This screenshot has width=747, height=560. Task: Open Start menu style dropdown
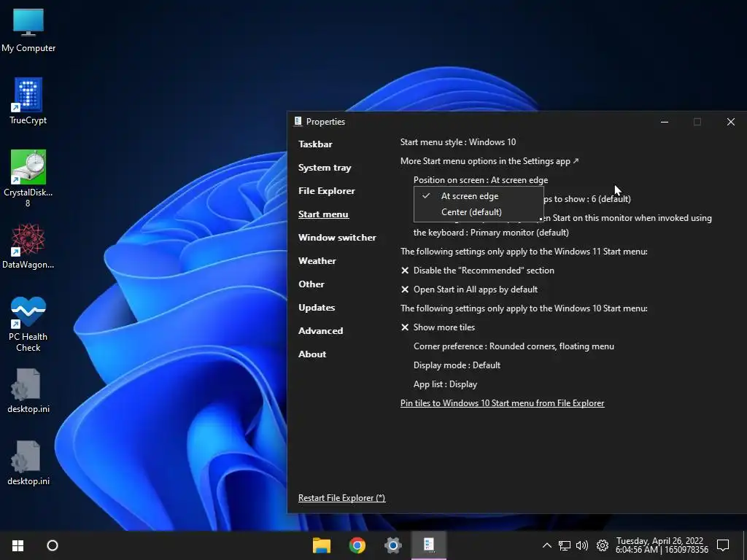click(458, 142)
